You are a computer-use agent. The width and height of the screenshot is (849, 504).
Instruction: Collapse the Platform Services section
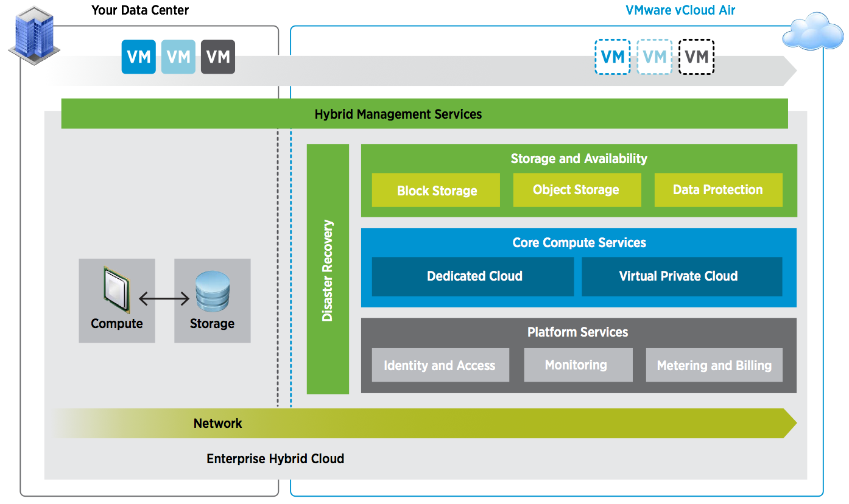click(x=578, y=332)
